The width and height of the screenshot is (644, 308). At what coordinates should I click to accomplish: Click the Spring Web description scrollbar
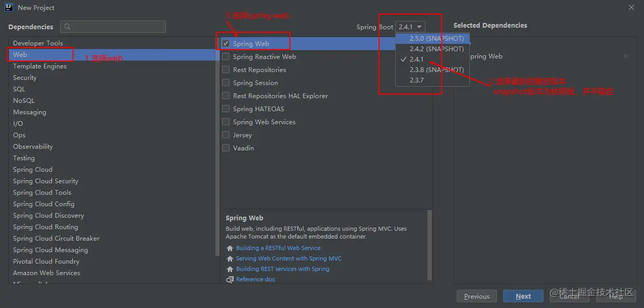pos(430,244)
